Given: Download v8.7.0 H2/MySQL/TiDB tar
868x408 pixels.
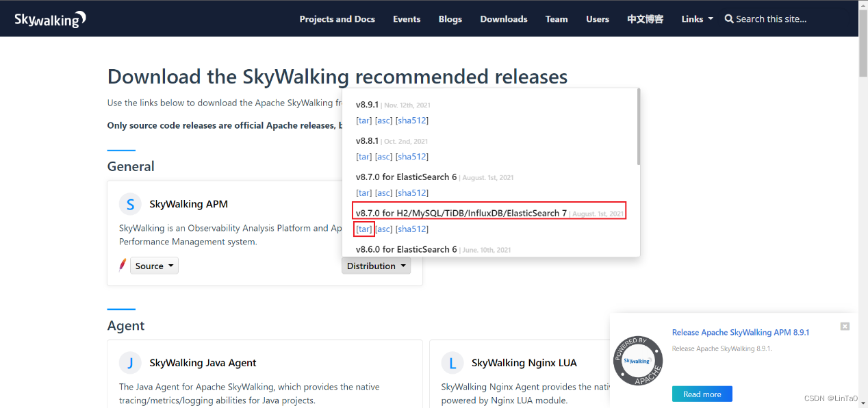Looking at the screenshot, I should 364,229.
